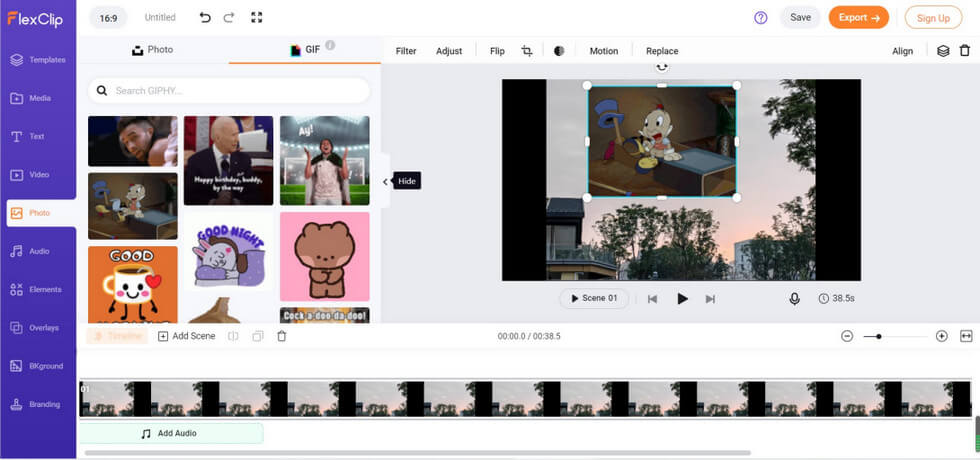Open the Templates sidebar section
This screenshot has height=460, width=980.
pos(38,60)
